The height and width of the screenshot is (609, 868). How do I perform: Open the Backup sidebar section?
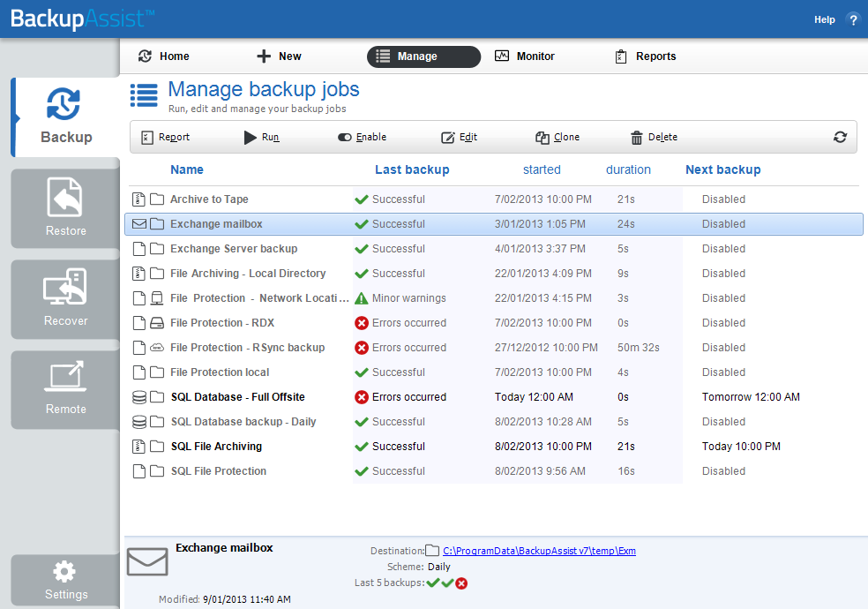[65, 117]
